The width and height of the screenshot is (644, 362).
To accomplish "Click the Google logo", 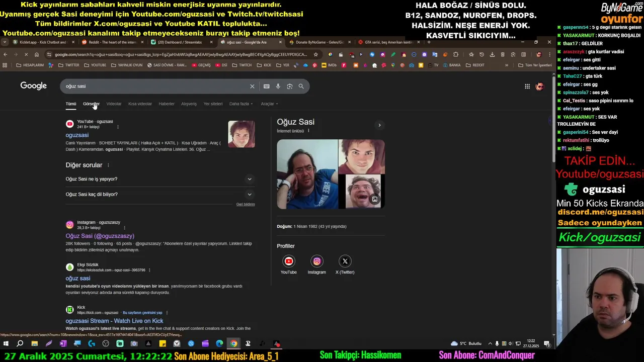I will coord(33,86).
